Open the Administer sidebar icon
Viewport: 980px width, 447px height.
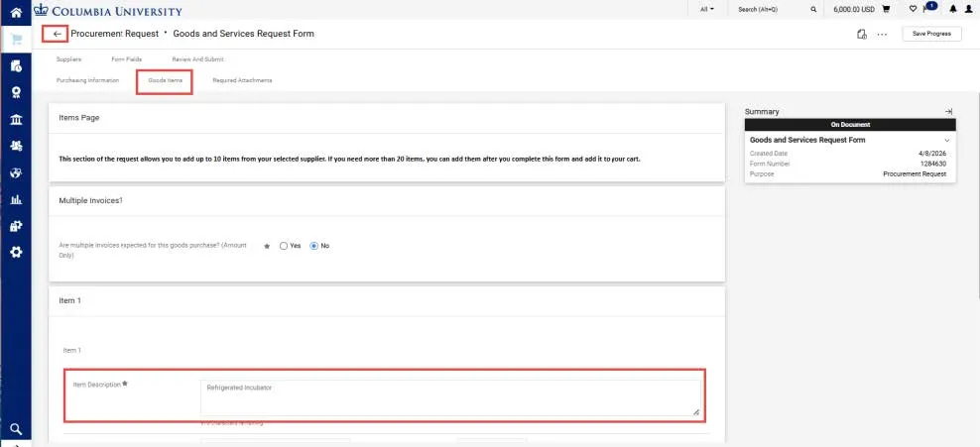16,226
